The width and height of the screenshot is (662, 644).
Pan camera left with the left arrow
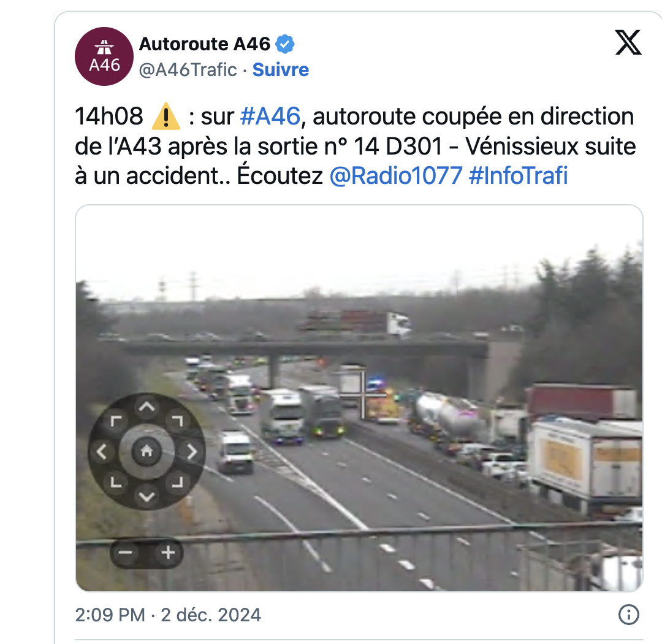coord(102,451)
